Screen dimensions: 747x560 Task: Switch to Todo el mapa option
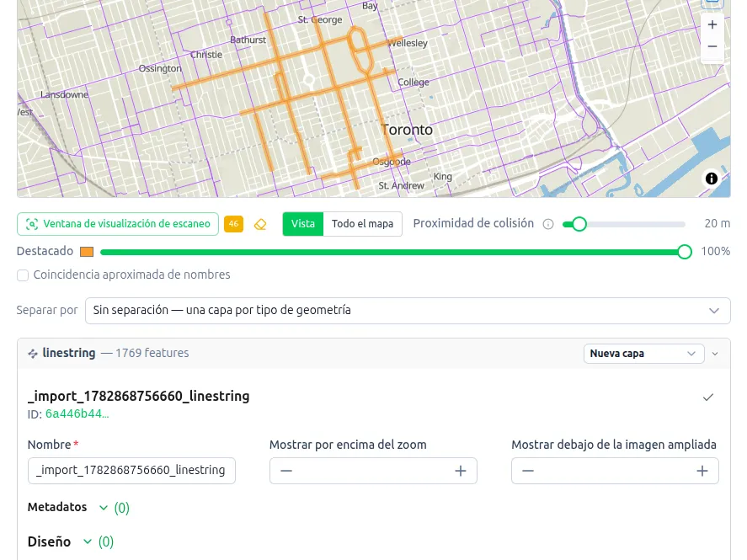pos(362,224)
